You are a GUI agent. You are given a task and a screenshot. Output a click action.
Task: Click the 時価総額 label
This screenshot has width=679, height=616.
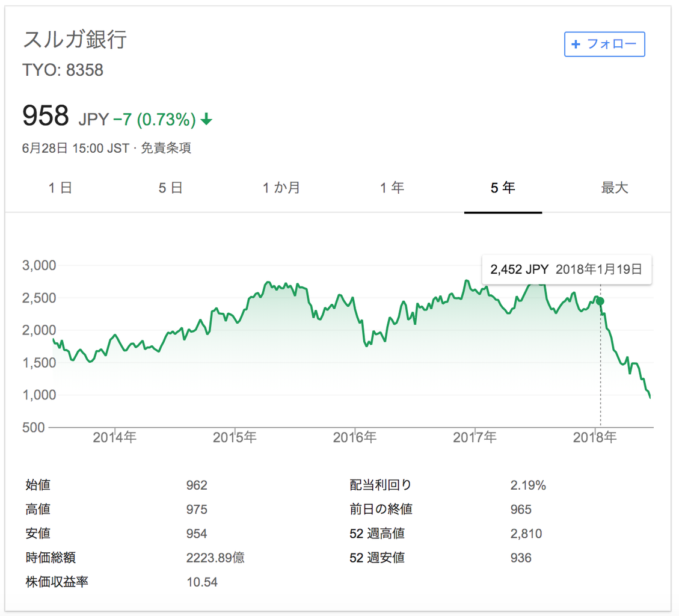point(51,558)
